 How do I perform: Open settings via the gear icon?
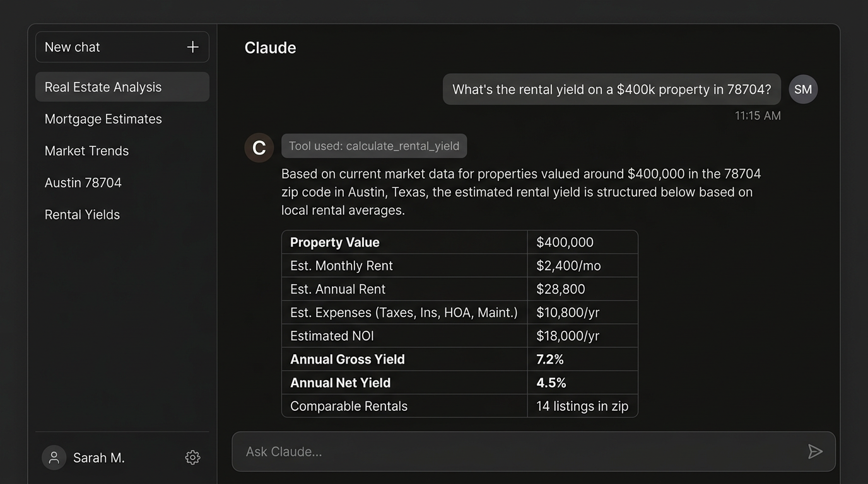pyautogui.click(x=192, y=458)
